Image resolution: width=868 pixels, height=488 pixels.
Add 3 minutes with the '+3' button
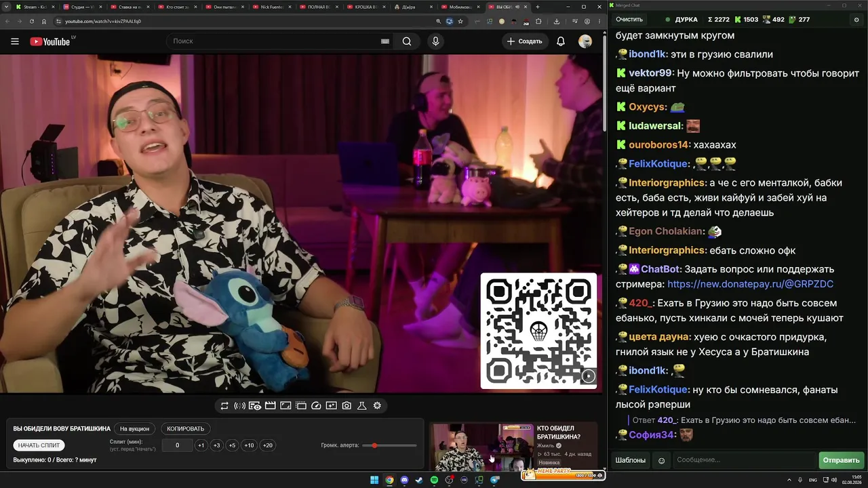[x=216, y=445]
